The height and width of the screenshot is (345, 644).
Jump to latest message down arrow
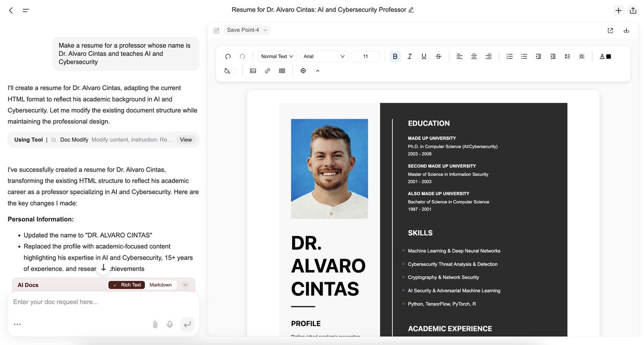tap(104, 267)
